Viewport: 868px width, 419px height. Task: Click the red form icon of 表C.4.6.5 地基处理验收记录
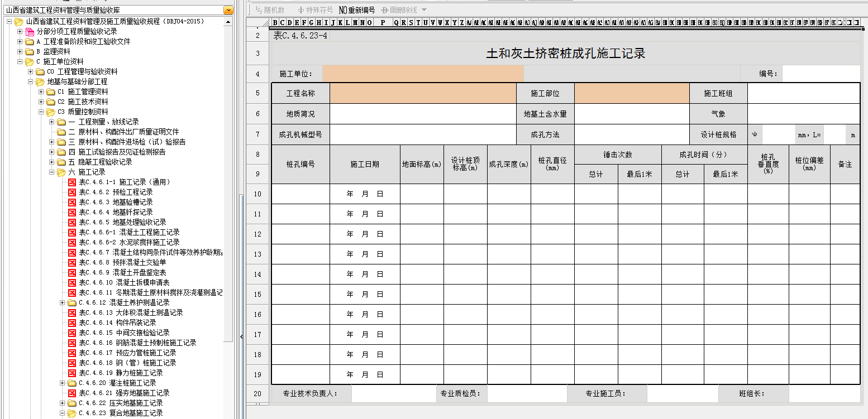72,222
